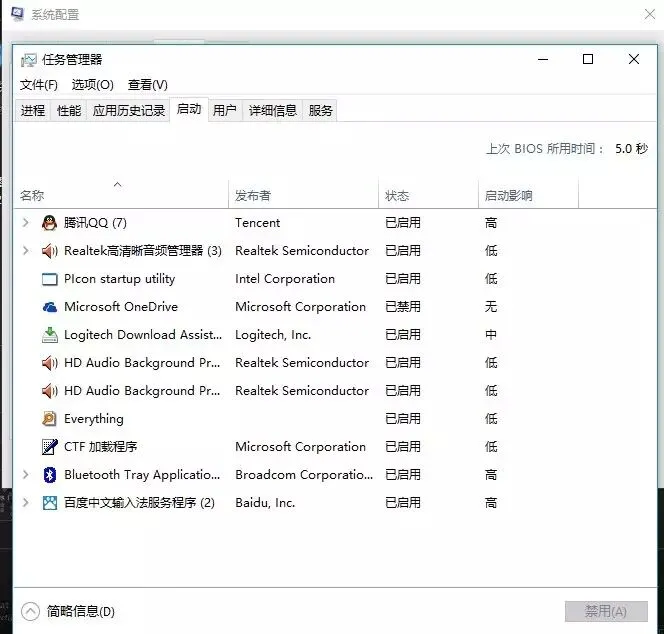
Task: Select the PIcon startup utility entry
Action: point(119,279)
